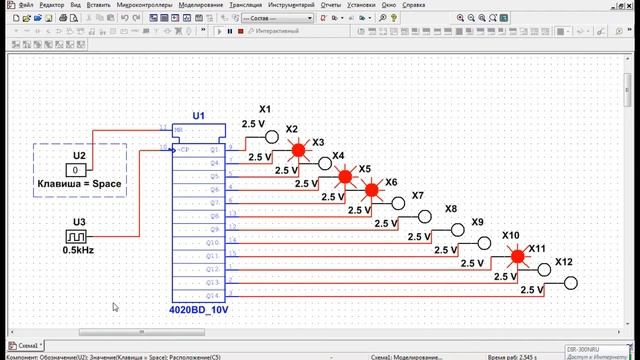Screen dimensions: 640x360
Task: Print the circuit schematic
Action: tap(63, 18)
